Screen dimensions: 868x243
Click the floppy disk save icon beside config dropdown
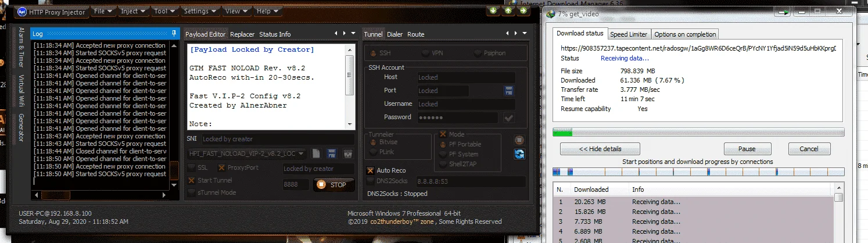[x=332, y=153]
